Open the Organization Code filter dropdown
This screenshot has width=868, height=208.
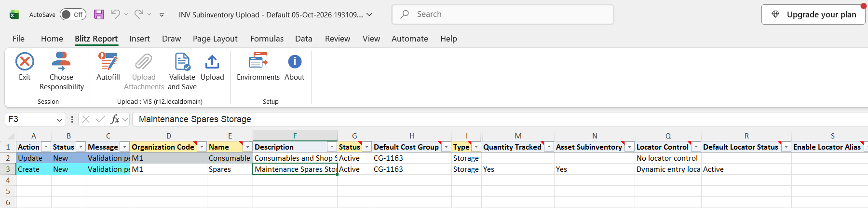202,147
